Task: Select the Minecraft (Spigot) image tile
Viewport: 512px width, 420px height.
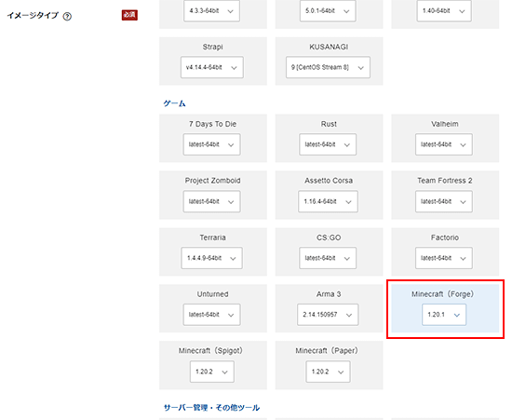Action: tap(213, 365)
